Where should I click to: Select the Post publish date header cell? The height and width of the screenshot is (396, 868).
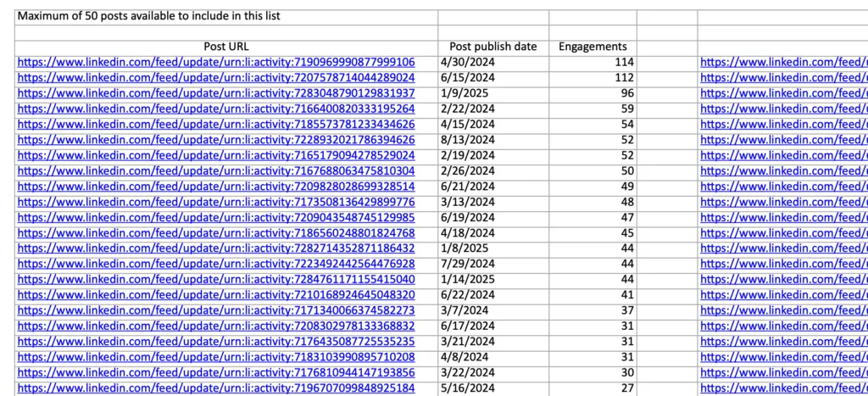click(x=493, y=47)
